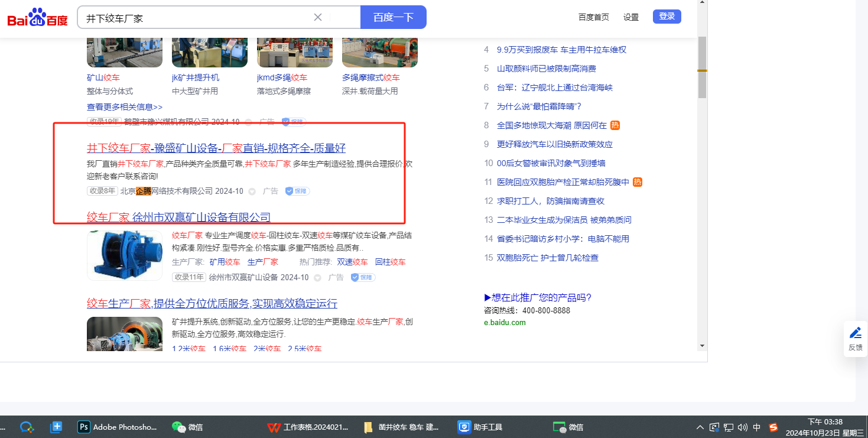This screenshot has height=438, width=868.
Task: Click the 登录 button
Action: click(667, 17)
